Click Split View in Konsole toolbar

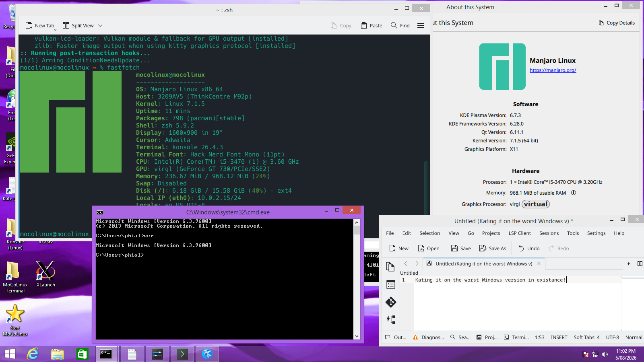(x=78, y=25)
